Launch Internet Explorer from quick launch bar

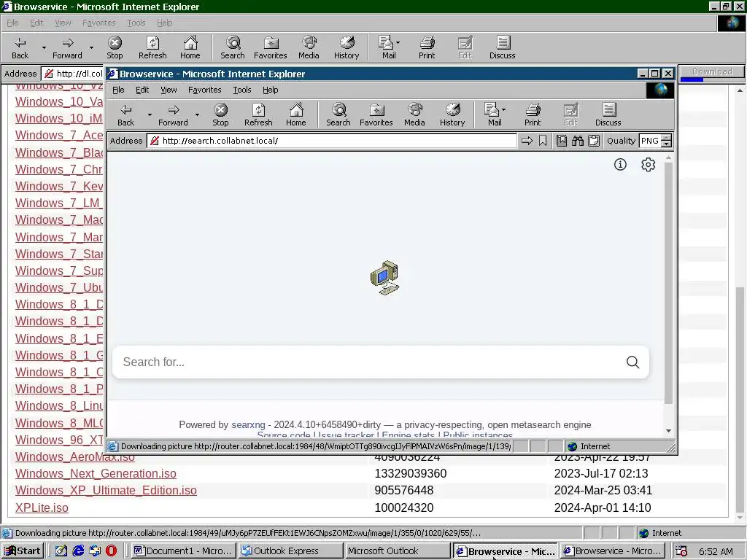78,551
